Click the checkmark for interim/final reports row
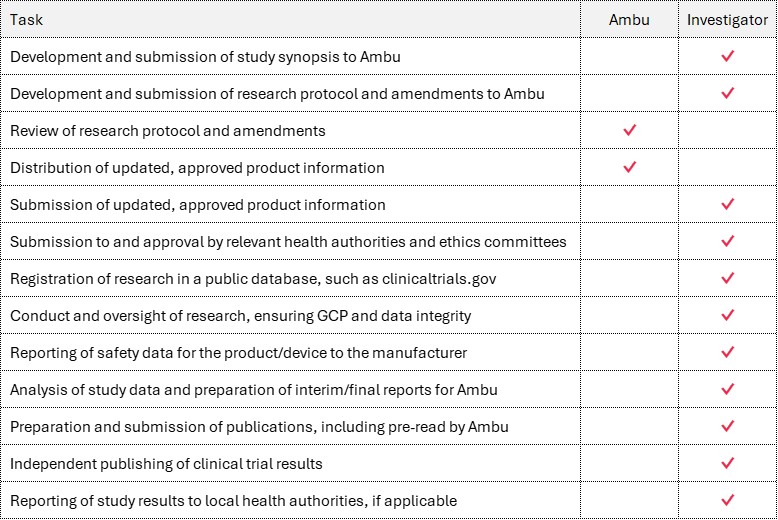The height and width of the screenshot is (520, 778). tap(727, 390)
